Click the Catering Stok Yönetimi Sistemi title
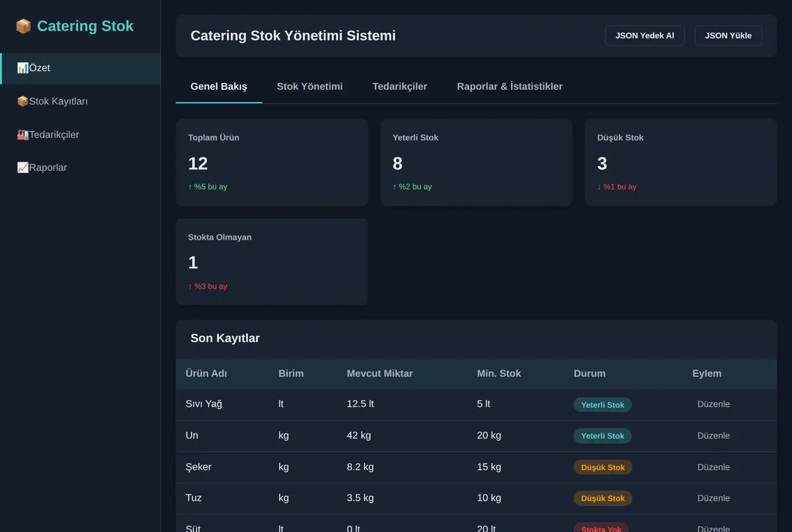This screenshot has height=532, width=792. (293, 36)
